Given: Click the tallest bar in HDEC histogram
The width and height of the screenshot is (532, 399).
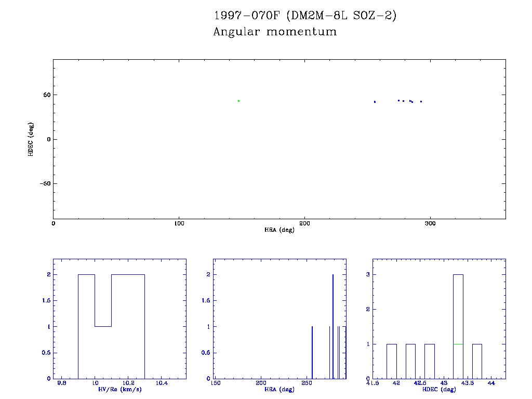Looking at the screenshot, I should (458, 326).
